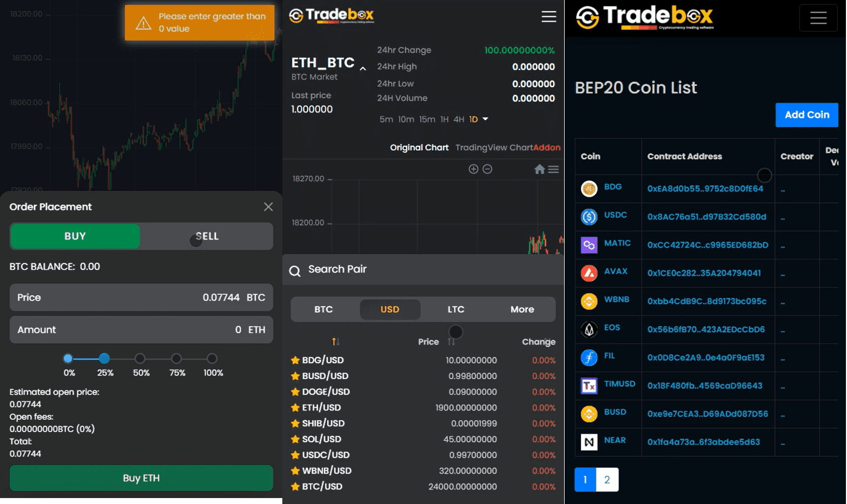Zoom in the chart with plus icon

coord(473,169)
